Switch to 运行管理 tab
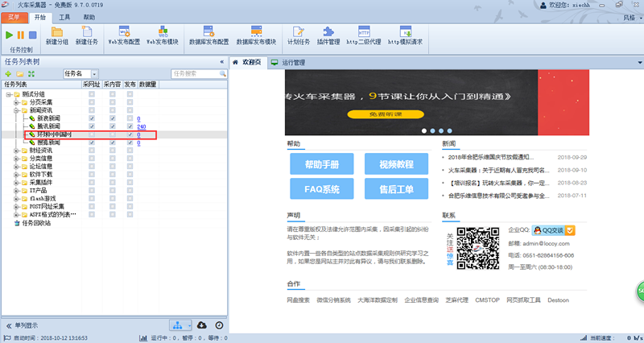This screenshot has width=644, height=343. click(289, 63)
